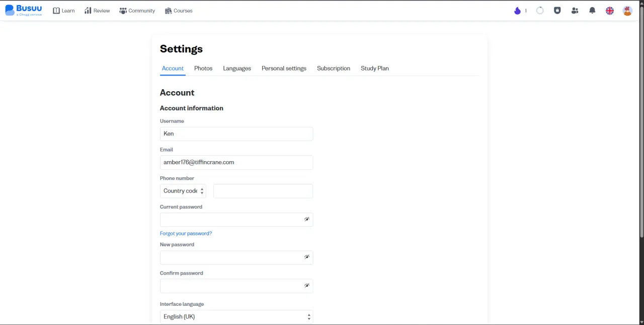
Task: Open the shield badge icon in header
Action: tap(557, 11)
